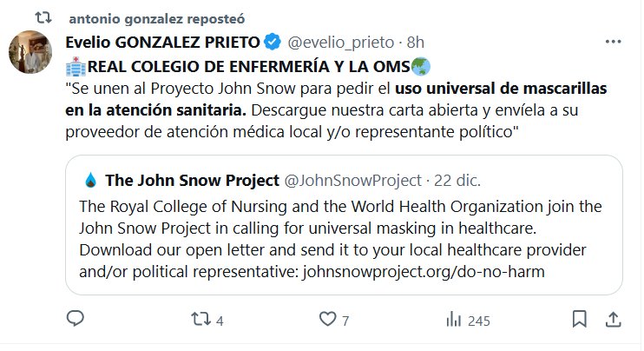Open The John Snow Project account name
Image resolution: width=644 pixels, height=351 pixels.
[192, 181]
